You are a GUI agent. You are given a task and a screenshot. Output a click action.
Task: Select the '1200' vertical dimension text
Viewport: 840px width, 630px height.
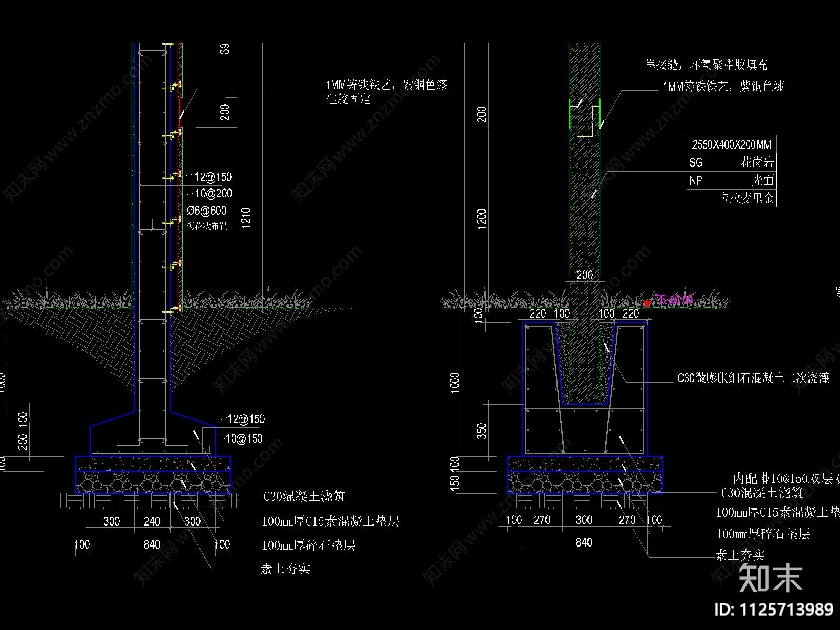pos(482,219)
